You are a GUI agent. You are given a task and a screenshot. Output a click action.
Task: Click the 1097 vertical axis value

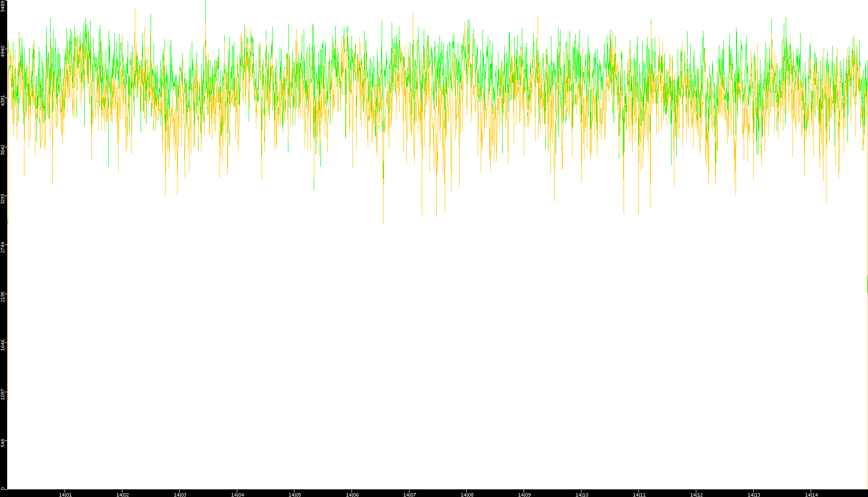tap(3, 395)
